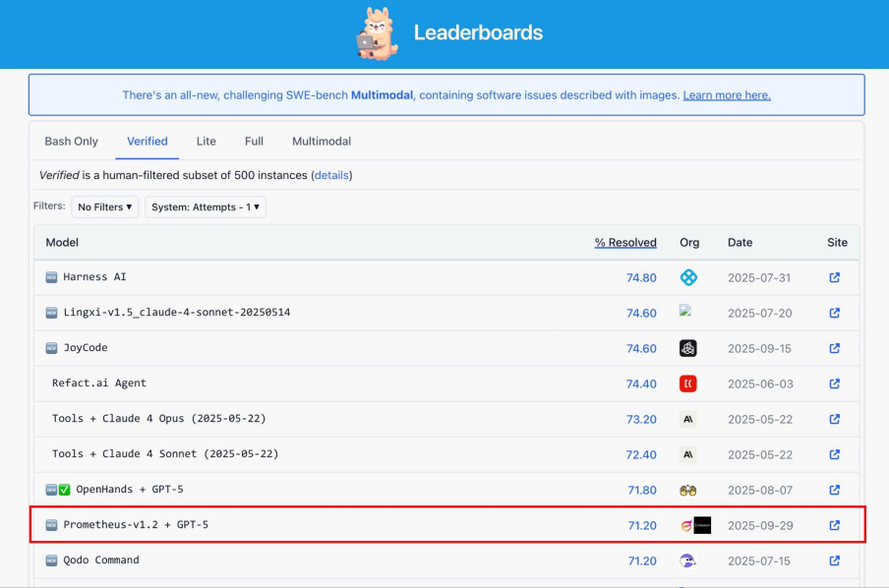Open the Multimodal leaderboard tab
The width and height of the screenshot is (889, 588).
(322, 142)
